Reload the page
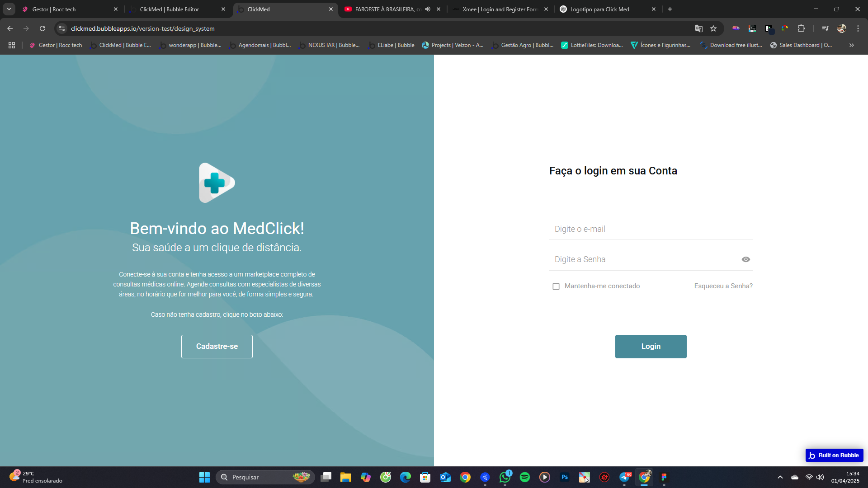Image resolution: width=868 pixels, height=488 pixels. 42,28
